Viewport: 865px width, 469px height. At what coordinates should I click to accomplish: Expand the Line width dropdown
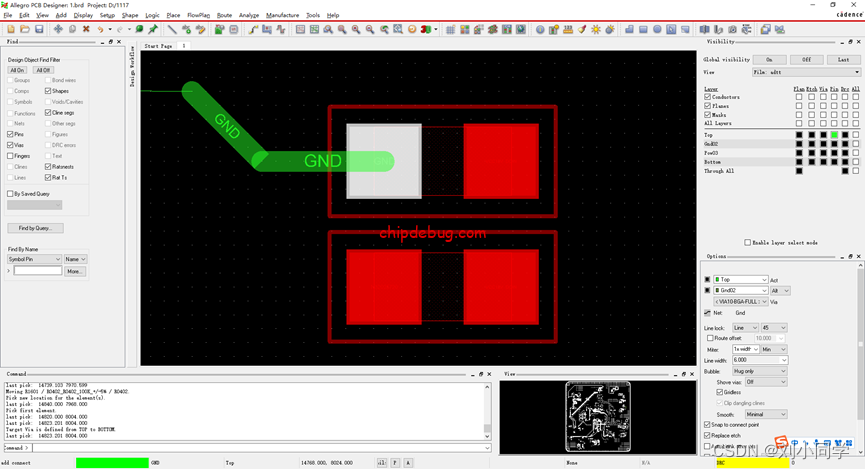click(782, 360)
